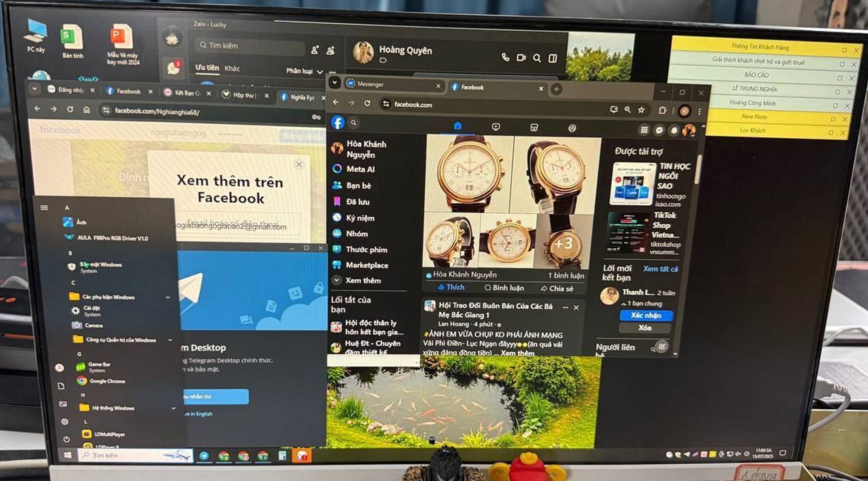Image resolution: width=868 pixels, height=481 pixels.
Task: Go to the Facebook Home icon
Action: tap(457, 126)
